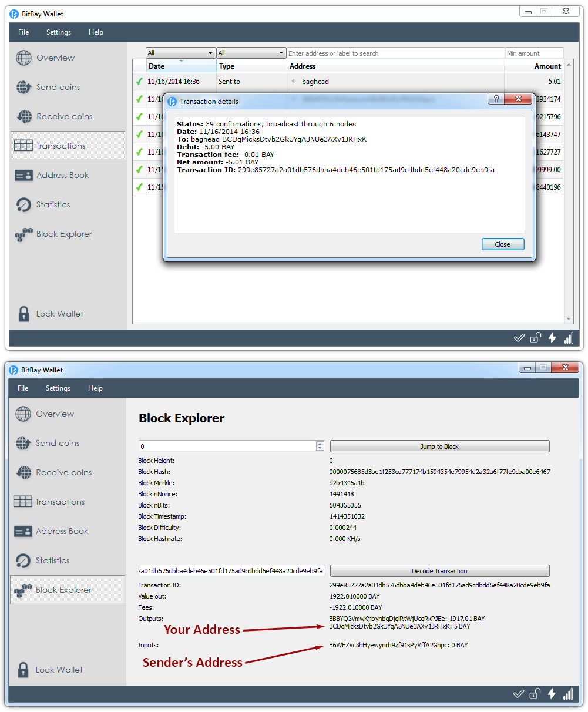This screenshot has height=712, width=588.
Task: Open the All dropdown above the Type column
Action: (x=251, y=53)
